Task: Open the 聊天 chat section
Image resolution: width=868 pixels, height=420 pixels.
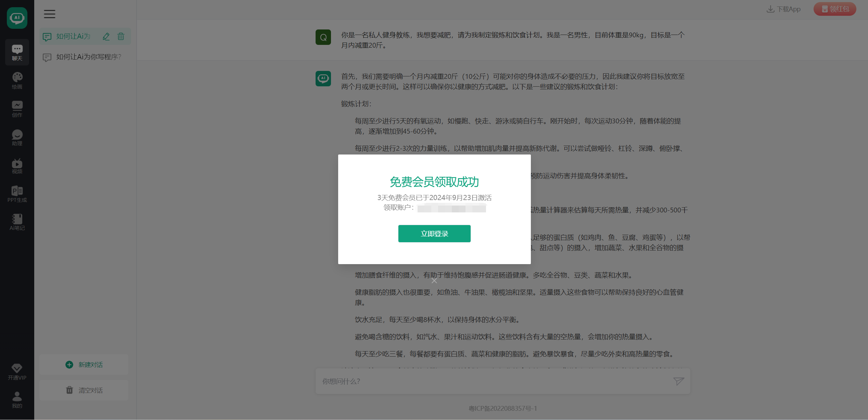Action: pyautogui.click(x=17, y=52)
